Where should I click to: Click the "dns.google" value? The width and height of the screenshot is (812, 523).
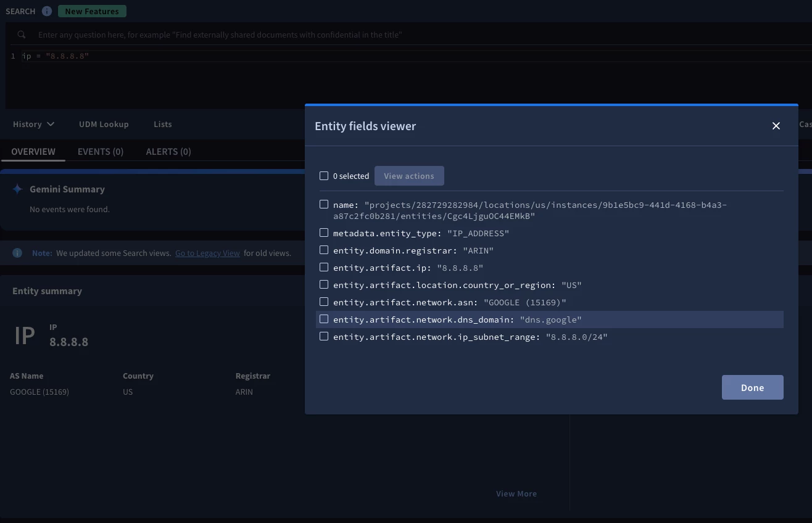click(551, 319)
